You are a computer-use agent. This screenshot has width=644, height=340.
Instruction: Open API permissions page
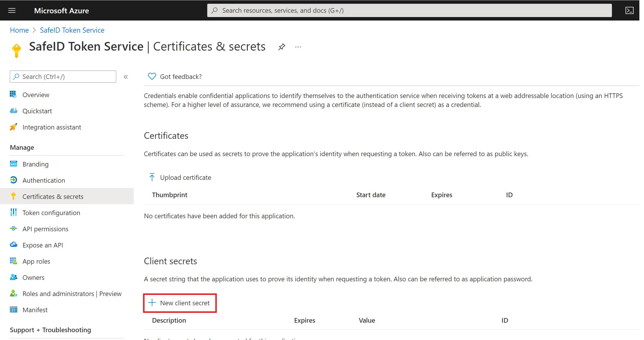[45, 229]
